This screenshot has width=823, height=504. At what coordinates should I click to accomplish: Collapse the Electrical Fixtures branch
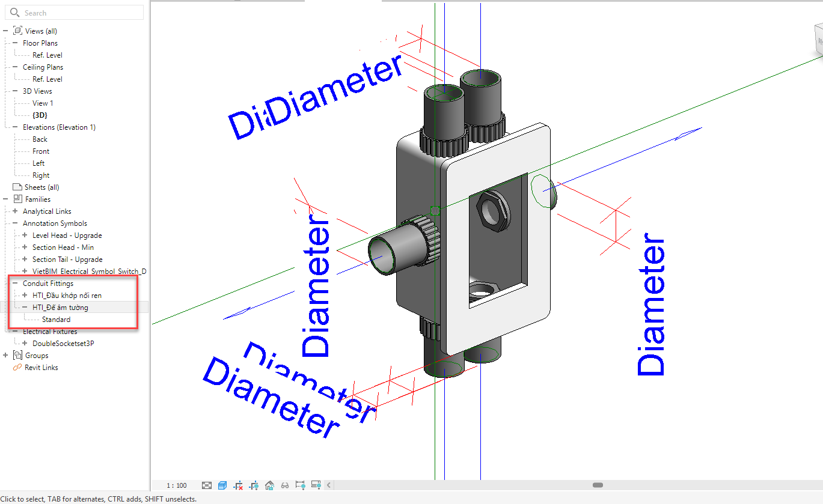point(15,331)
